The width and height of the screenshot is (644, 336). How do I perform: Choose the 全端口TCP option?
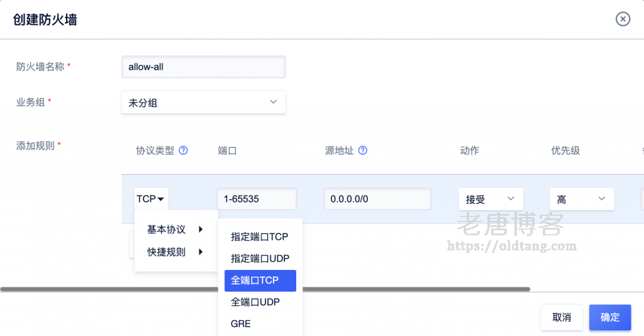tap(260, 281)
